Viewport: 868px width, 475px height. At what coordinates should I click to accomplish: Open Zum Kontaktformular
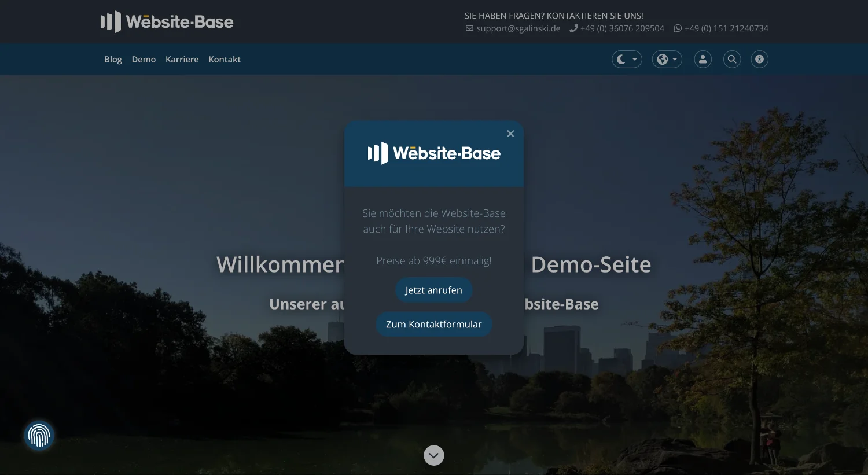pyautogui.click(x=433, y=324)
